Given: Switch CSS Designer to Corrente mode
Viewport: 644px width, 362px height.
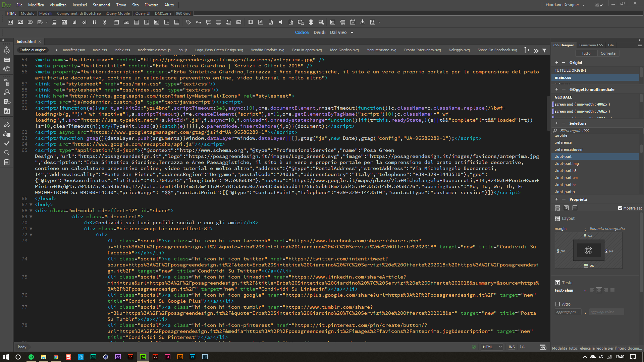Looking at the screenshot, I should coord(608,53).
